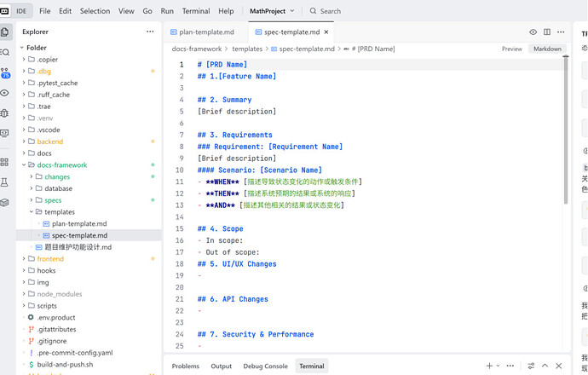The height and width of the screenshot is (375, 588).
Task: Open 题目维护功能设计.md in the file tree
Action: 78,247
